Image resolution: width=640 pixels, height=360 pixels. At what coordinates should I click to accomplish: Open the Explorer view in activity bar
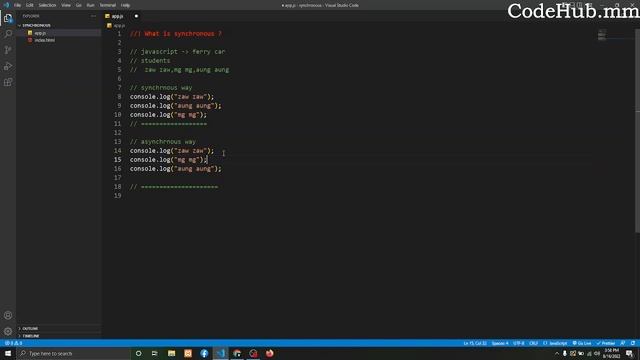8,18
